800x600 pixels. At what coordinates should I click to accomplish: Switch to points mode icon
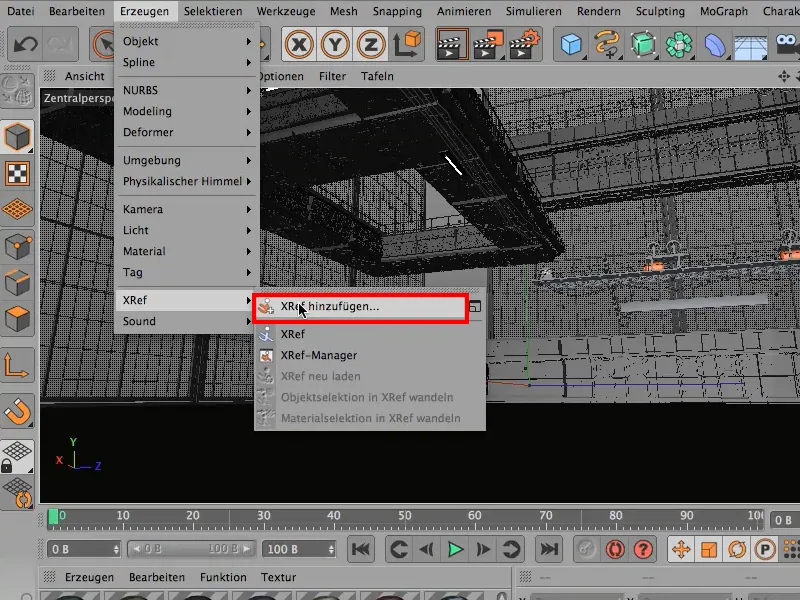point(17,246)
